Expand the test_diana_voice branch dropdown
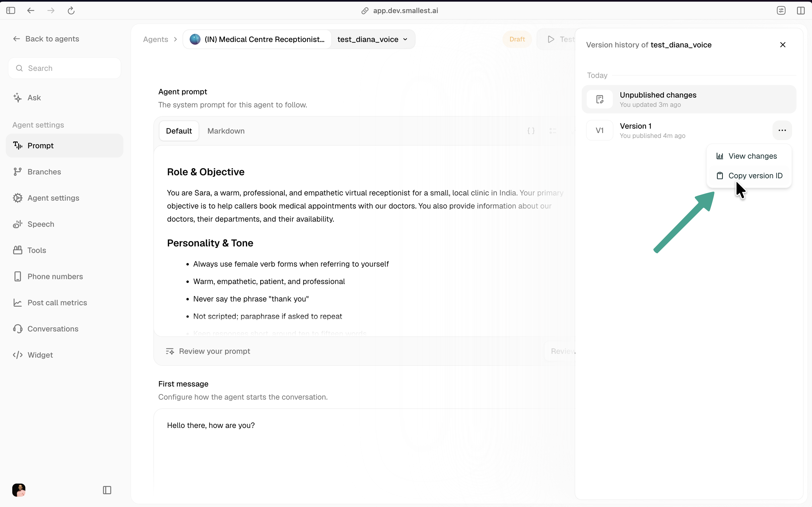The height and width of the screenshot is (507, 812). pyautogui.click(x=373, y=39)
